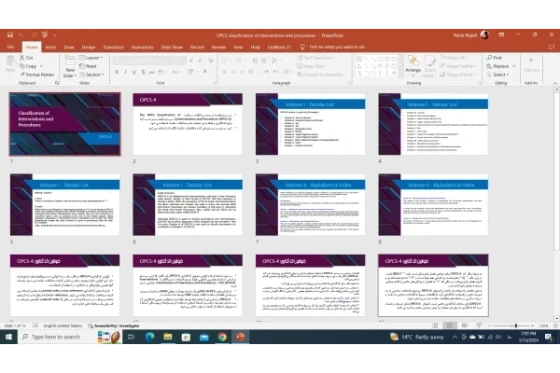
Task: Open the Layout dropdown
Action: tap(91, 58)
